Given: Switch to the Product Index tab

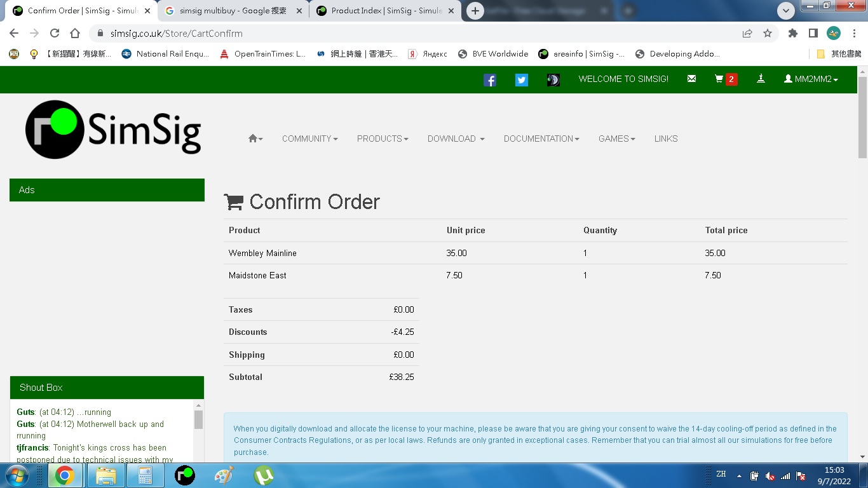Looking at the screenshot, I should [386, 11].
